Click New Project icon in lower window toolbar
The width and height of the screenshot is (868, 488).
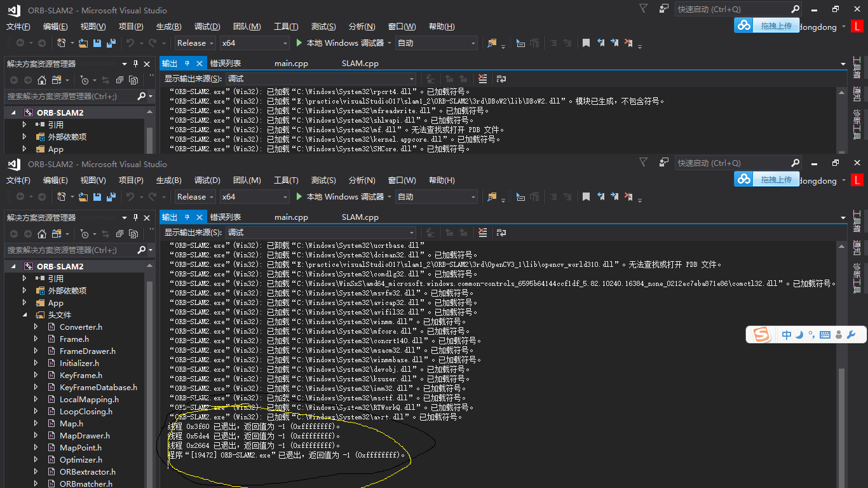(62, 197)
